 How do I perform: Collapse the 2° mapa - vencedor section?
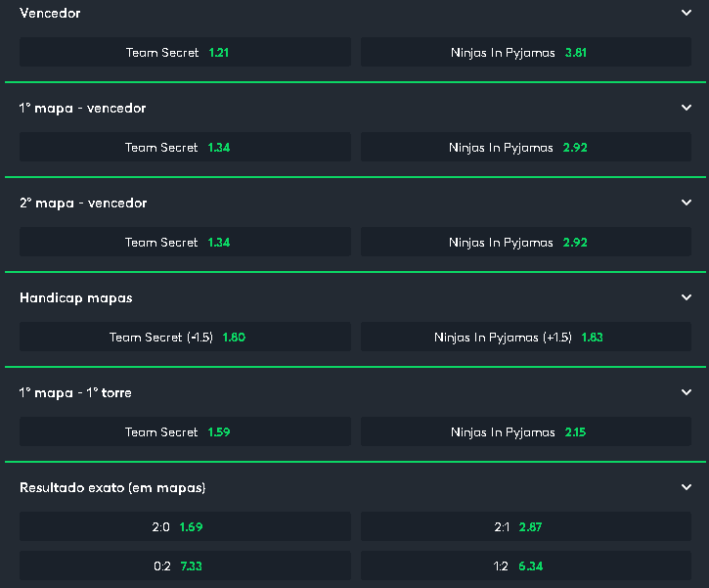(x=686, y=203)
